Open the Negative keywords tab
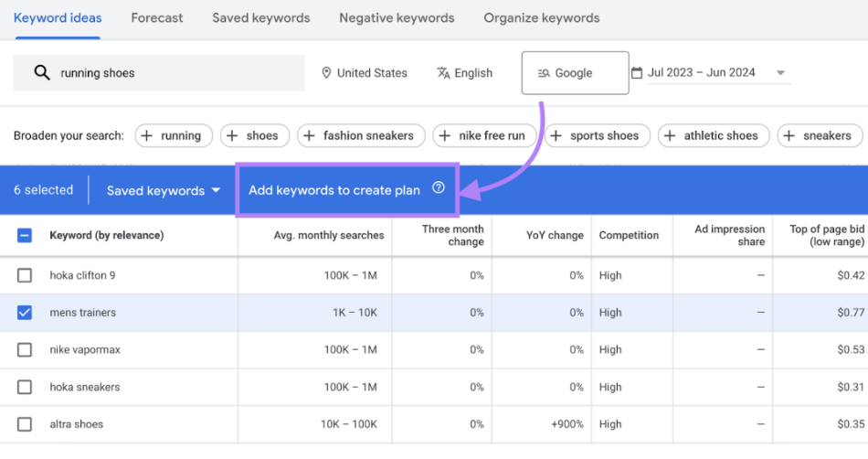The width and height of the screenshot is (868, 459). tap(396, 18)
